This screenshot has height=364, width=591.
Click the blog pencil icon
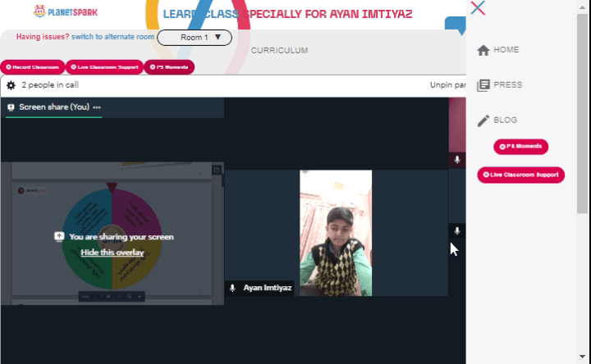pyautogui.click(x=483, y=121)
